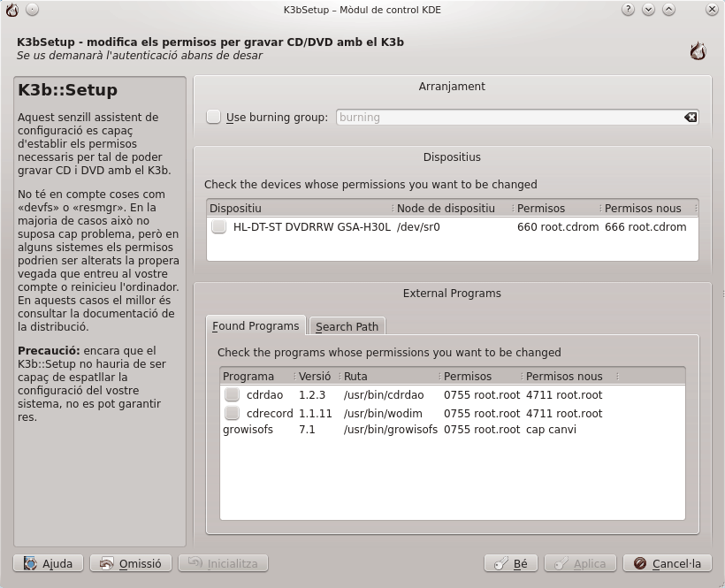Open help with the Ajuda button

tap(49, 563)
